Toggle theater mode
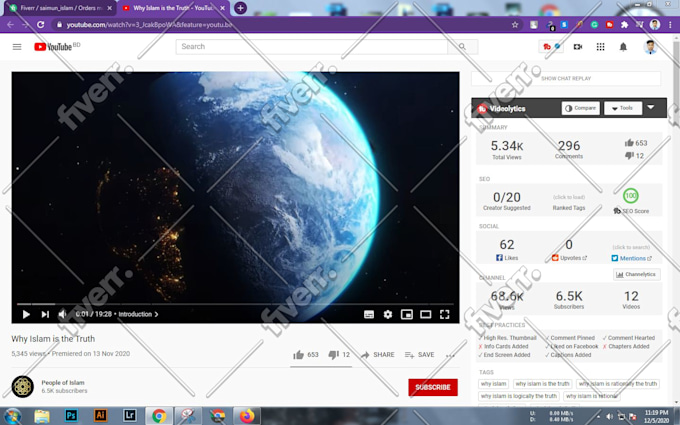This screenshot has height=425, width=680. pos(425,314)
